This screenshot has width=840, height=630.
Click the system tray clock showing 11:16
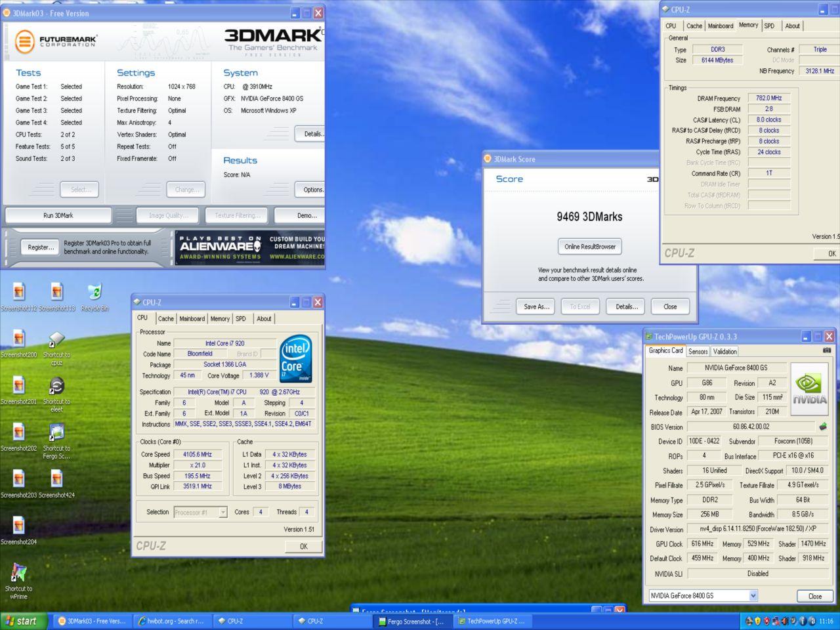point(826,621)
